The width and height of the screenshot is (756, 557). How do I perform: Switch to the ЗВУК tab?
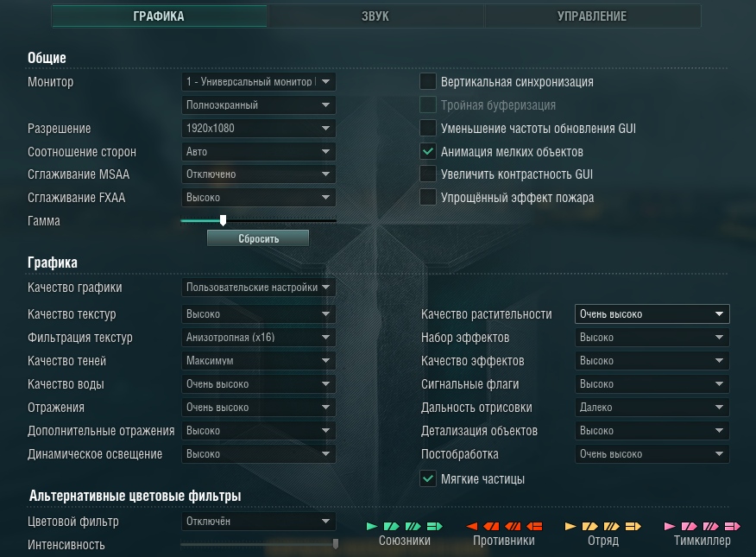(x=375, y=16)
